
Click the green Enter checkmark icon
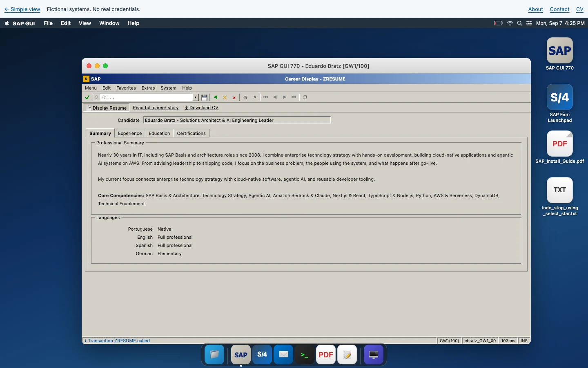pos(87,97)
